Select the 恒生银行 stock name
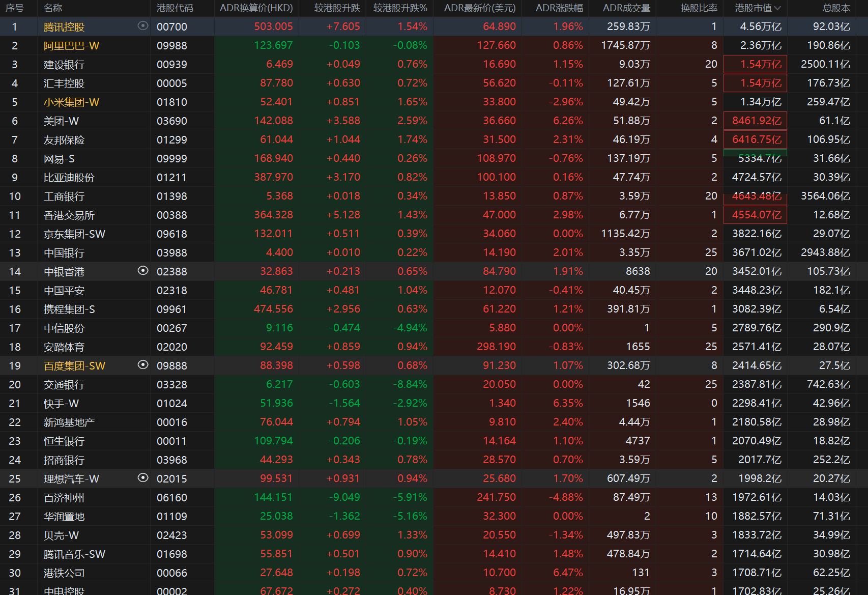Screen dimensions: 868x595 tap(64, 441)
